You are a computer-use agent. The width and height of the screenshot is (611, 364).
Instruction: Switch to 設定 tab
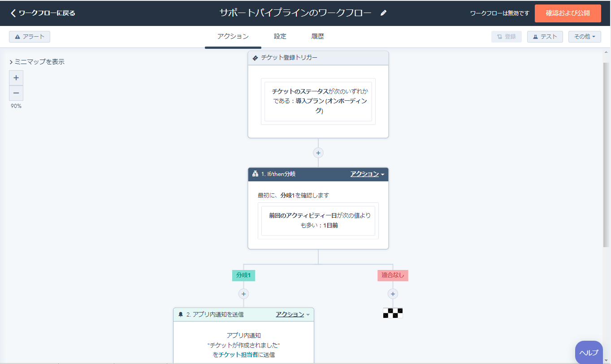pos(280,36)
